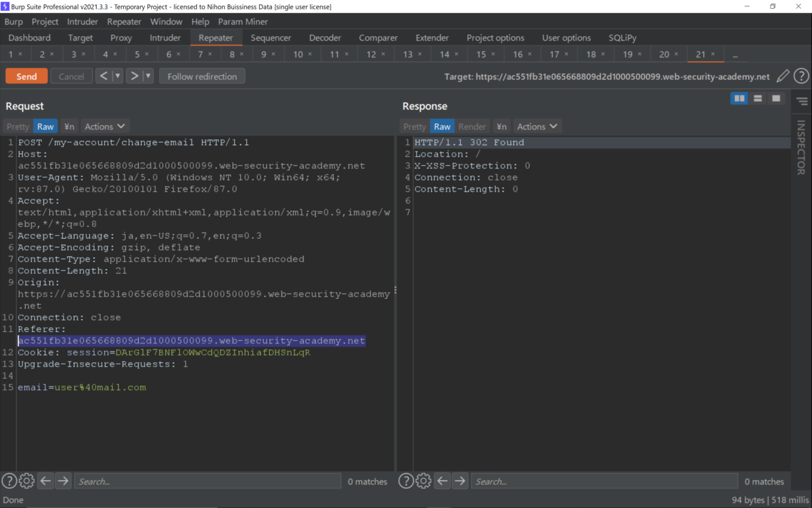812x508 pixels.
Task: Switch to the Extender tab
Action: point(432,38)
